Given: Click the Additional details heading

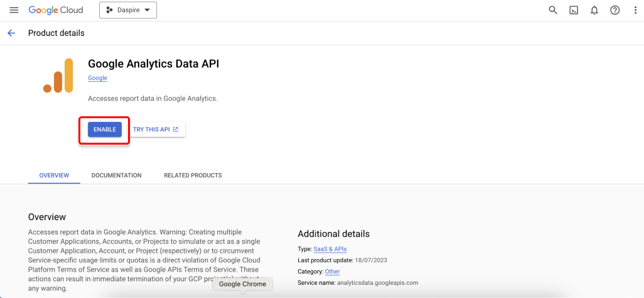Looking at the screenshot, I should pyautogui.click(x=333, y=234).
